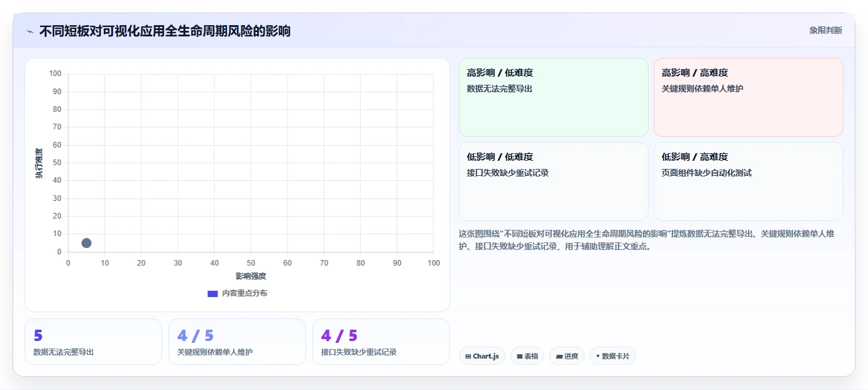Click the 影响强度 x-axis title
Viewport: 868px width, 390px height.
(251, 276)
